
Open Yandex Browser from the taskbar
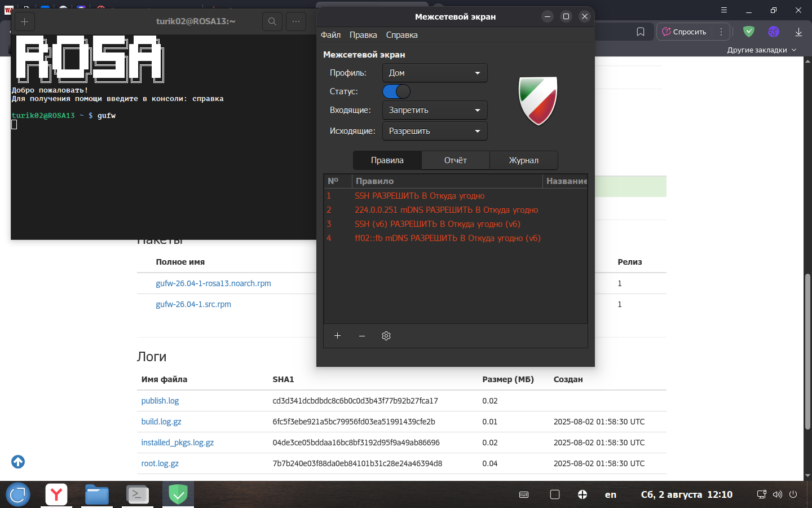pos(56,494)
